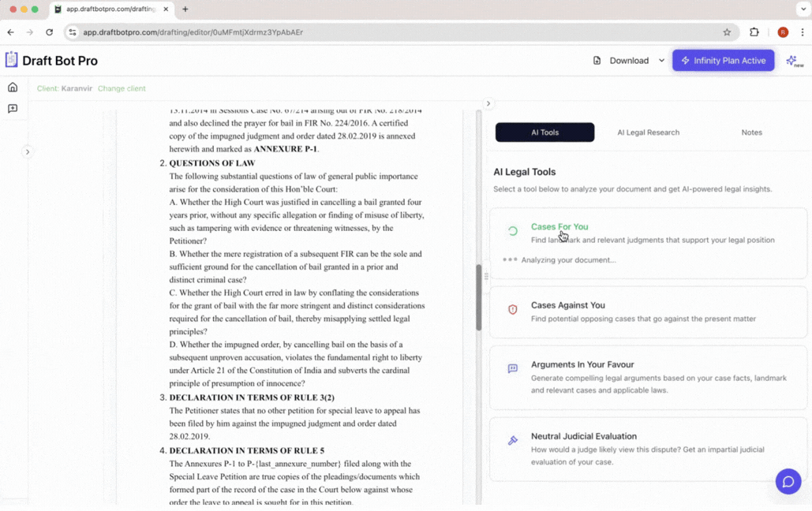Click the Neutral Judicial Evaluation pen icon

point(512,439)
